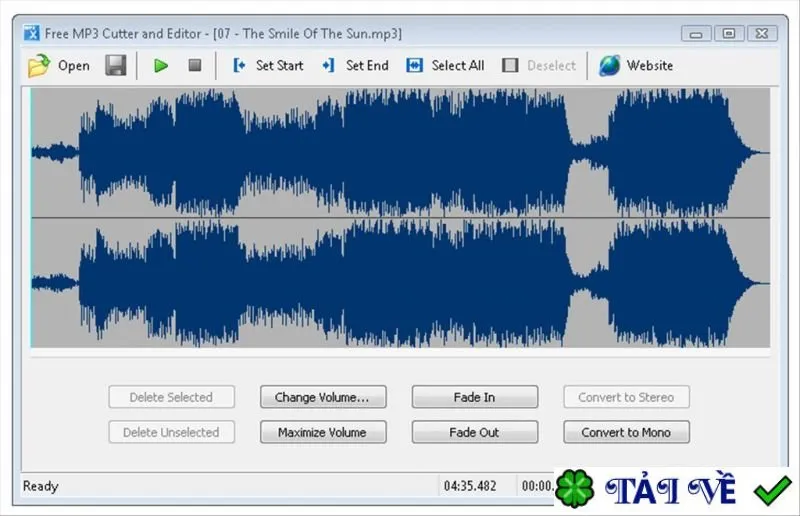
Task: Click the Delete Unselected button
Action: 171,432
